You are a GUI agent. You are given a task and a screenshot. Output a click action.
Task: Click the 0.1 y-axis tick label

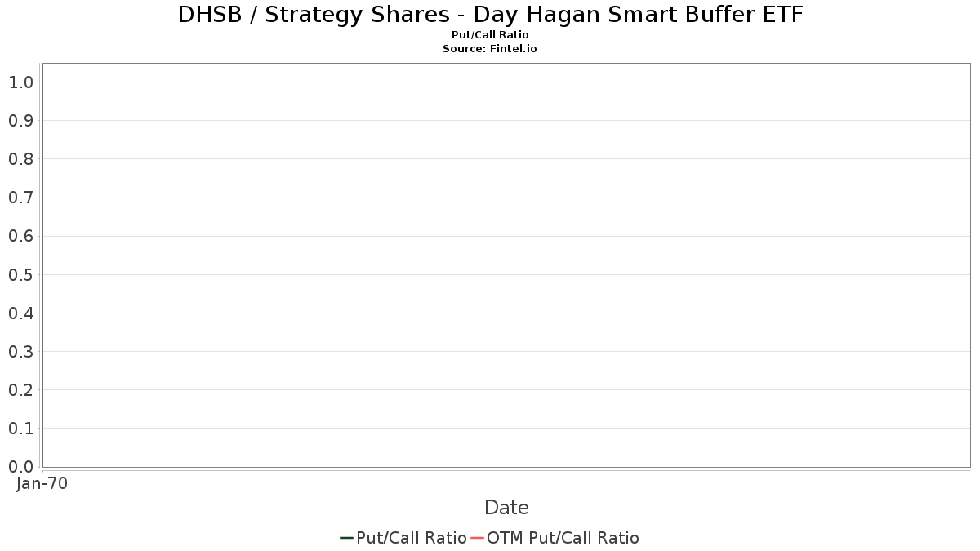pyautogui.click(x=21, y=429)
